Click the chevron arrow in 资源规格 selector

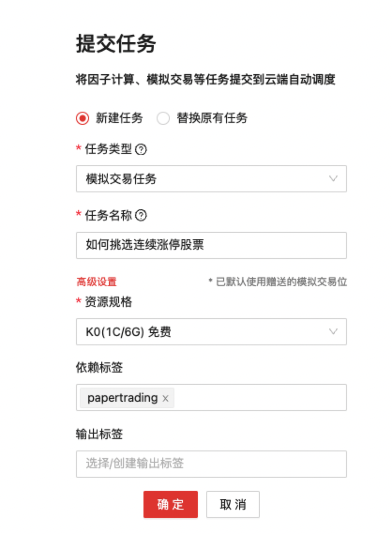point(333,332)
